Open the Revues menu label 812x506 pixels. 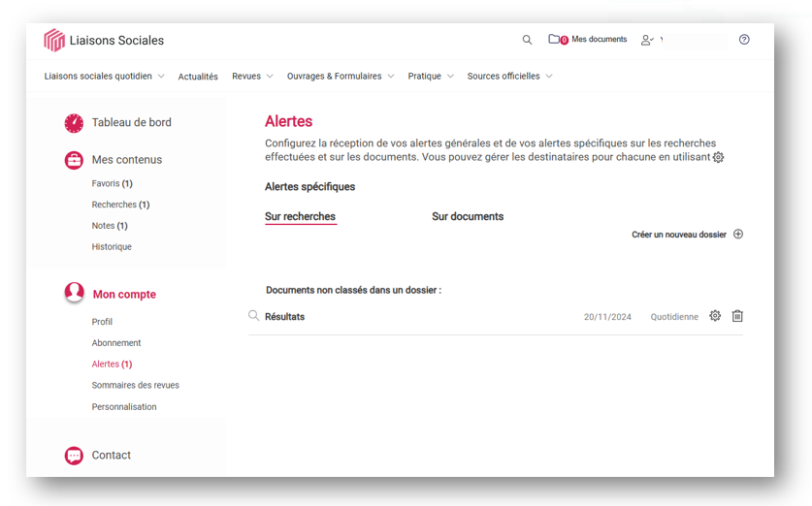[246, 76]
